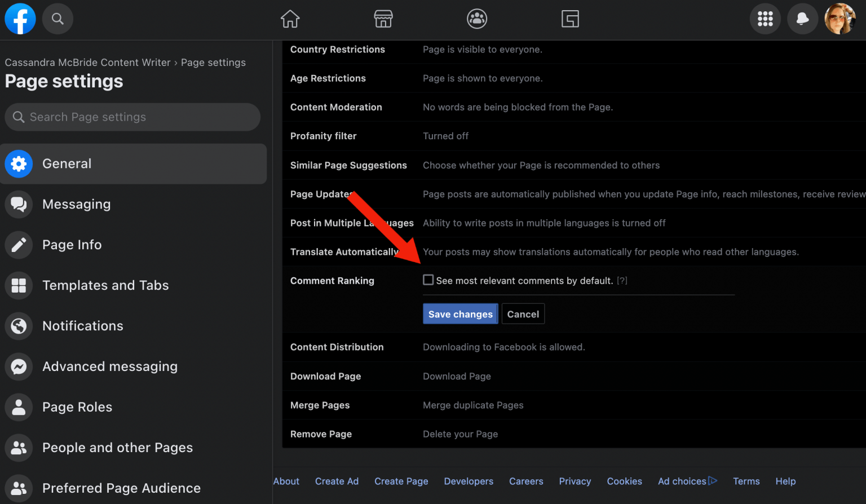This screenshot has width=866, height=504.
Task: Select the Home icon in top bar
Action: coord(290,19)
